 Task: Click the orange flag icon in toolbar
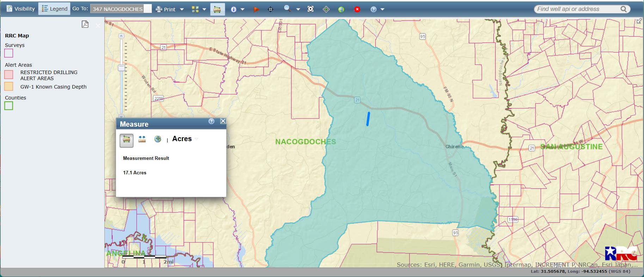[x=256, y=10]
